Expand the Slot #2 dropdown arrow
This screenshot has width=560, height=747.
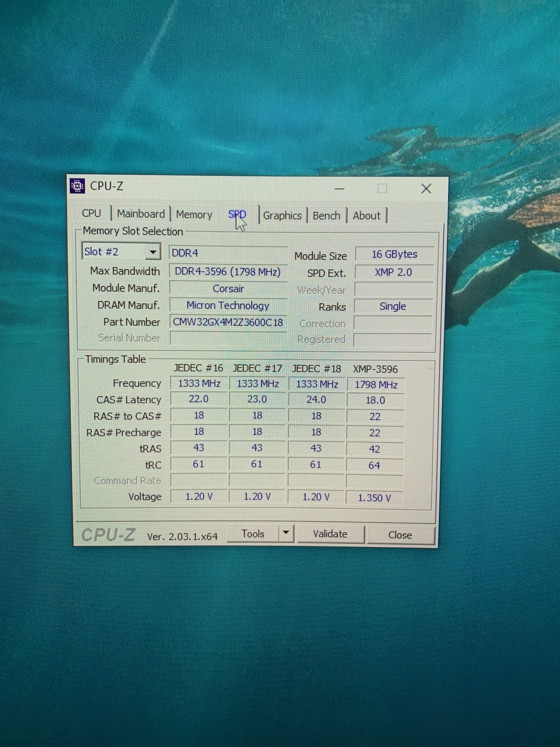click(x=153, y=252)
